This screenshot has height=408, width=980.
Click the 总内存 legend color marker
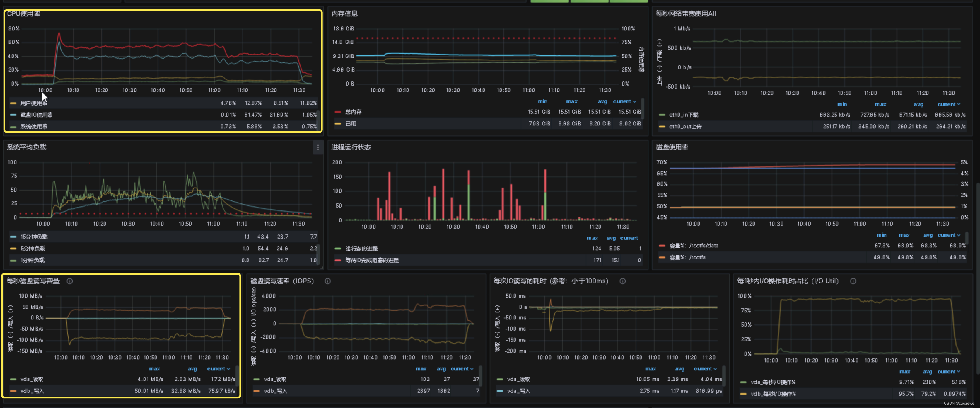pyautogui.click(x=337, y=112)
